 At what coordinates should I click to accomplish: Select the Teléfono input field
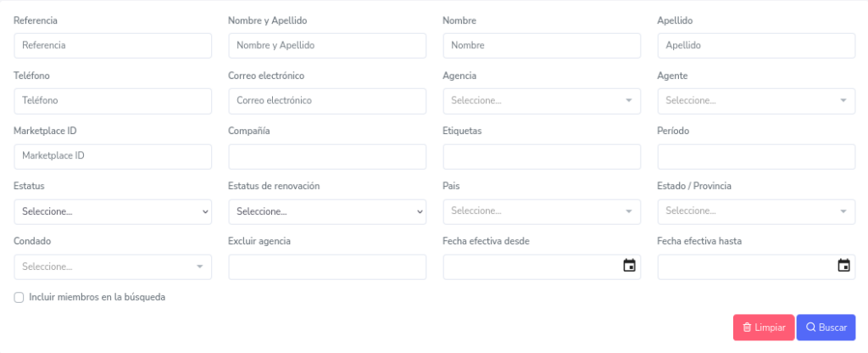coord(113,101)
